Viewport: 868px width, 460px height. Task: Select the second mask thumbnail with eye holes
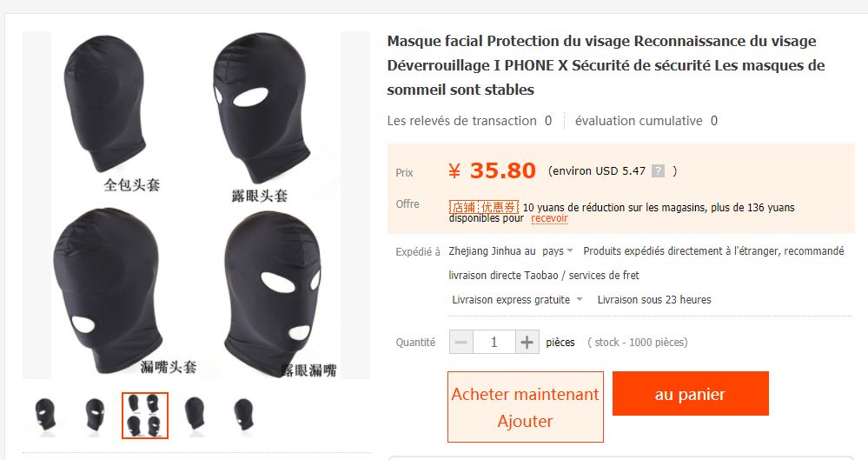point(95,415)
